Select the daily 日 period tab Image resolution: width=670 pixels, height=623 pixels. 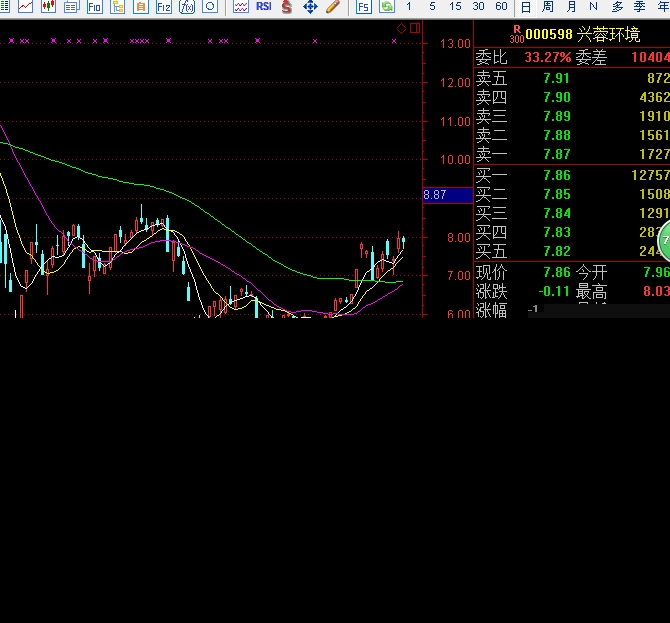point(526,7)
